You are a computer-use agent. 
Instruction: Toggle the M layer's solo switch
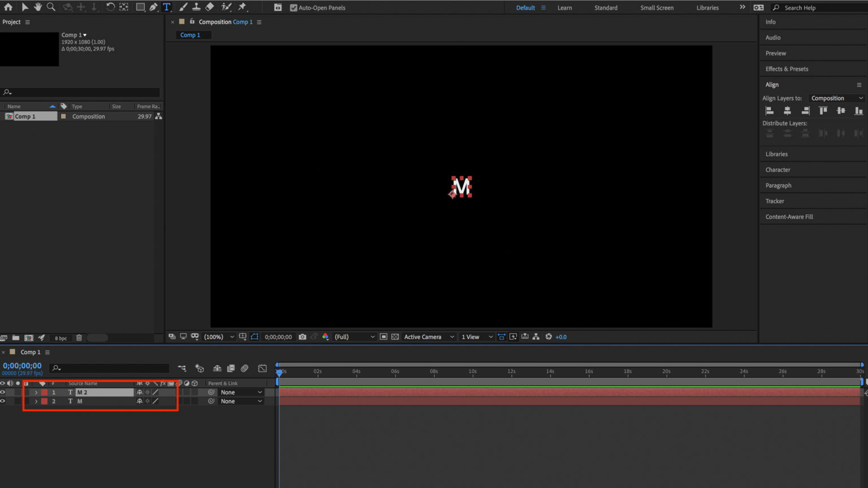tap(18, 401)
